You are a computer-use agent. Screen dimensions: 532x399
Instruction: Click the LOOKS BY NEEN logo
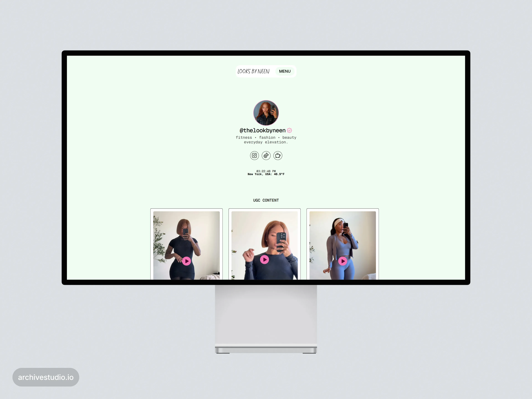click(253, 71)
